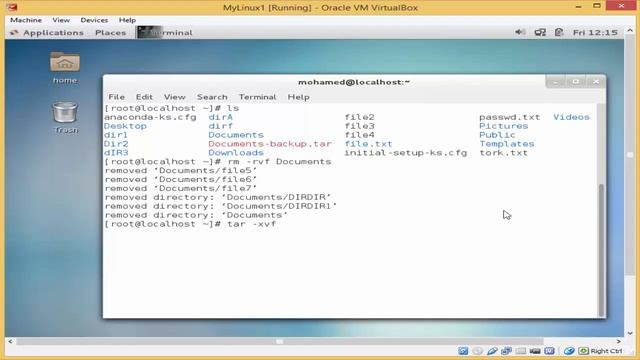The height and width of the screenshot is (360, 640).
Task: Click the 'Desktop' directory name in terminal
Action: pos(125,126)
